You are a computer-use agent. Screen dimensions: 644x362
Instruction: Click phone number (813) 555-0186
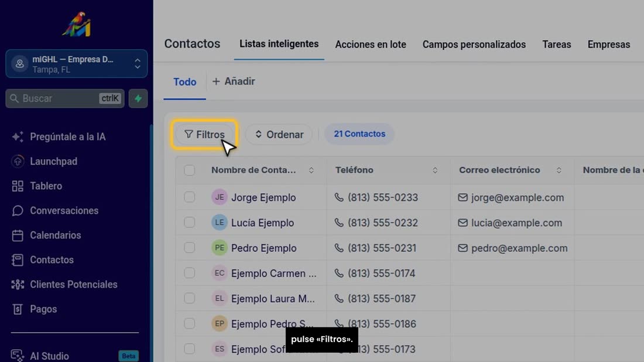[x=382, y=324]
